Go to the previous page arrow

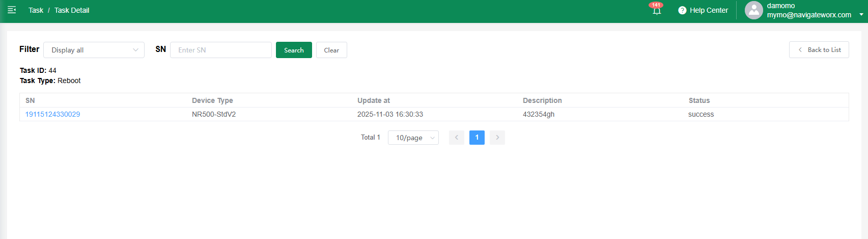pyautogui.click(x=456, y=138)
